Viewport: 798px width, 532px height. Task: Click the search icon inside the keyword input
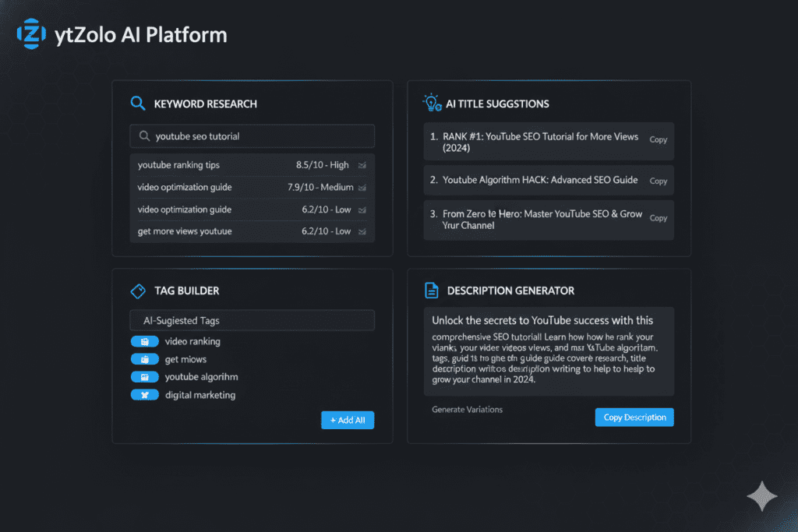click(x=145, y=136)
